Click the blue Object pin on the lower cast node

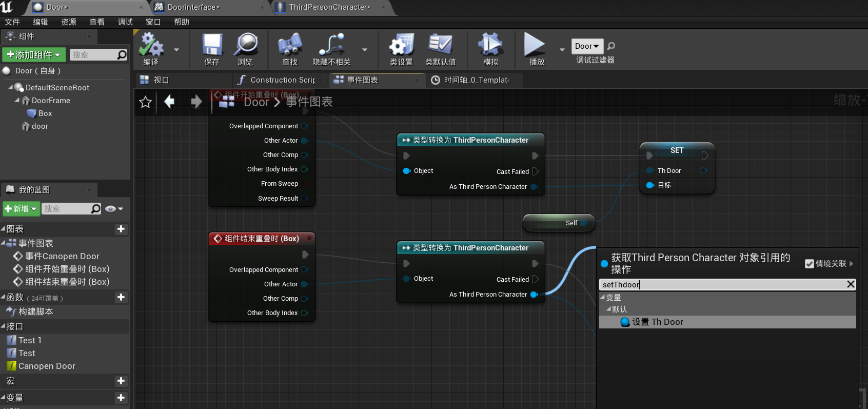[407, 279]
